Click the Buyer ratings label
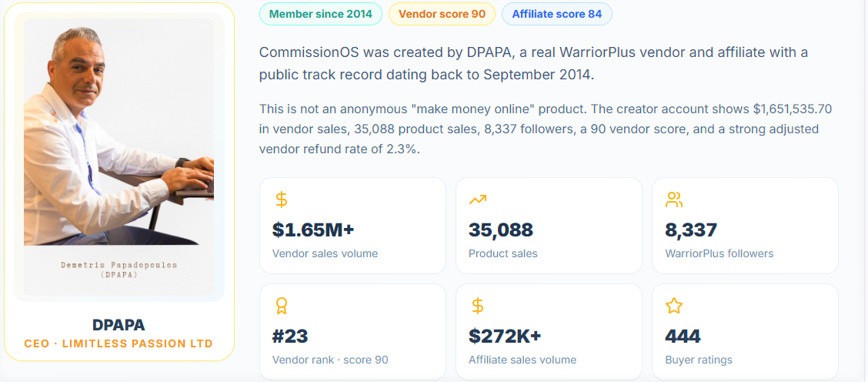The width and height of the screenshot is (868, 382). 699,360
